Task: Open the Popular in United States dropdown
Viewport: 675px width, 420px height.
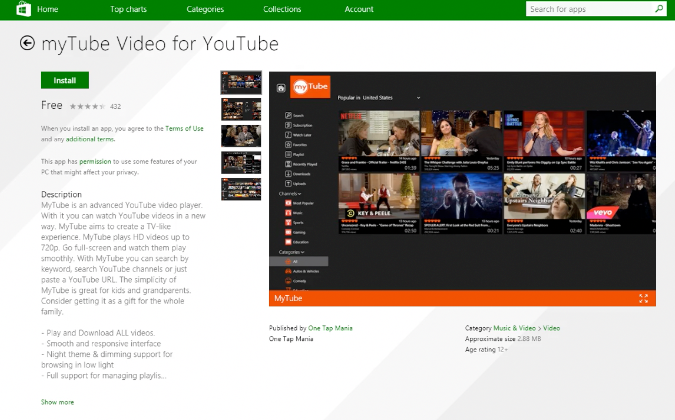Action: click(x=379, y=98)
